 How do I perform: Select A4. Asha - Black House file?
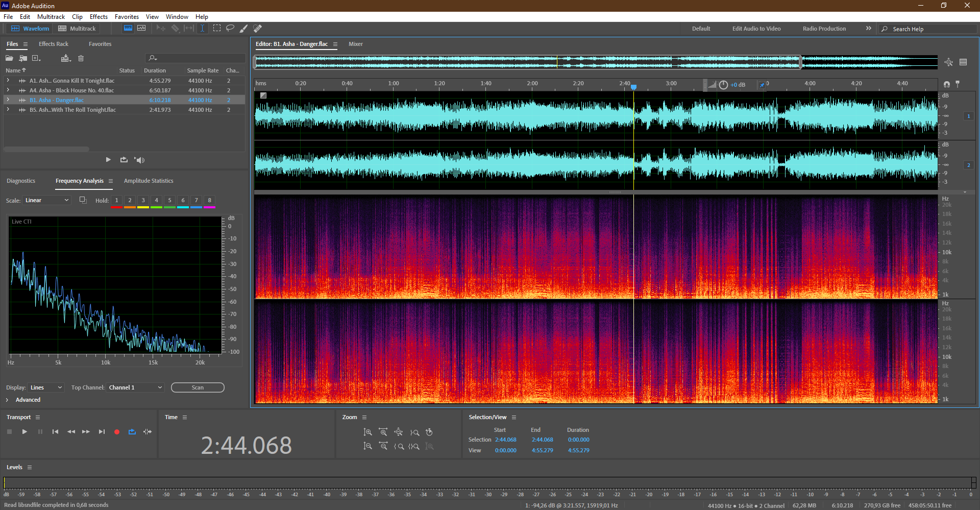coord(71,90)
